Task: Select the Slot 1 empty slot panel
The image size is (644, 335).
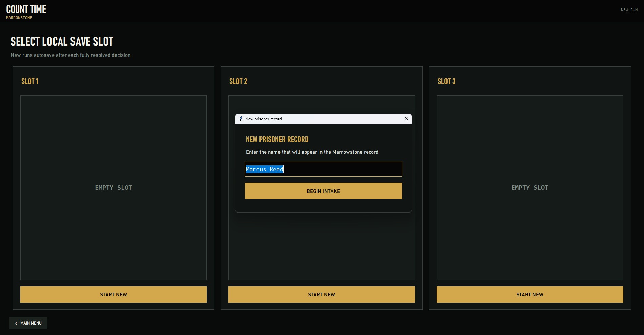Action: [113, 188]
